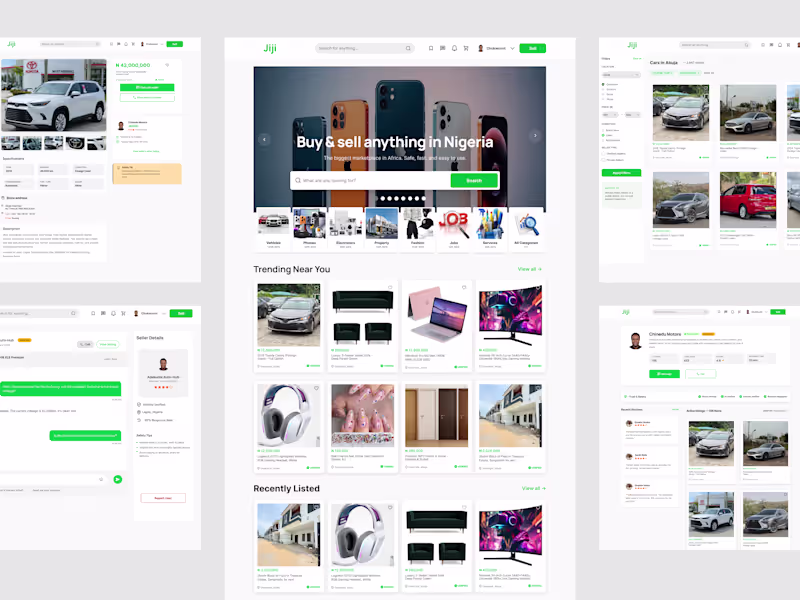Click View all link beside Recently Listed
The width and height of the screenshot is (800, 600).
[x=533, y=489]
